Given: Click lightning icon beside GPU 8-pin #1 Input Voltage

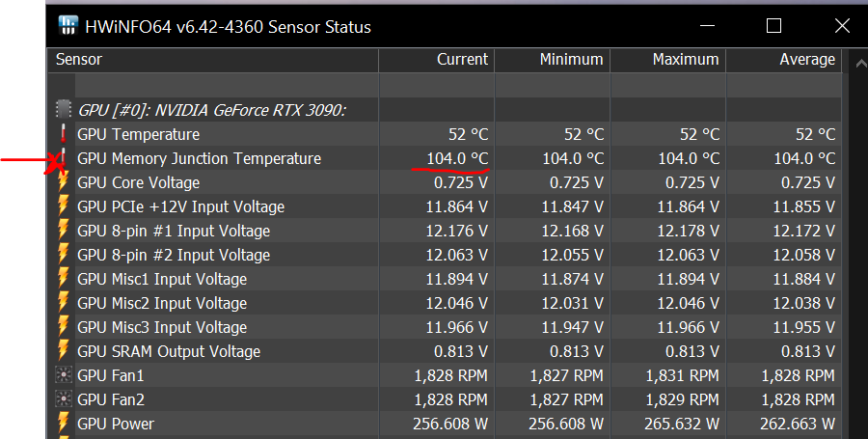Looking at the screenshot, I should pos(63,231).
